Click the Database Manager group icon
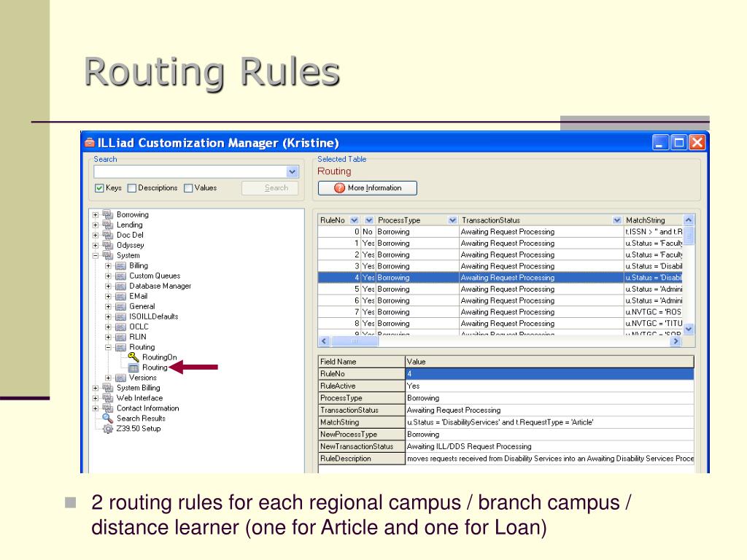The width and height of the screenshot is (747, 560). tap(121, 286)
